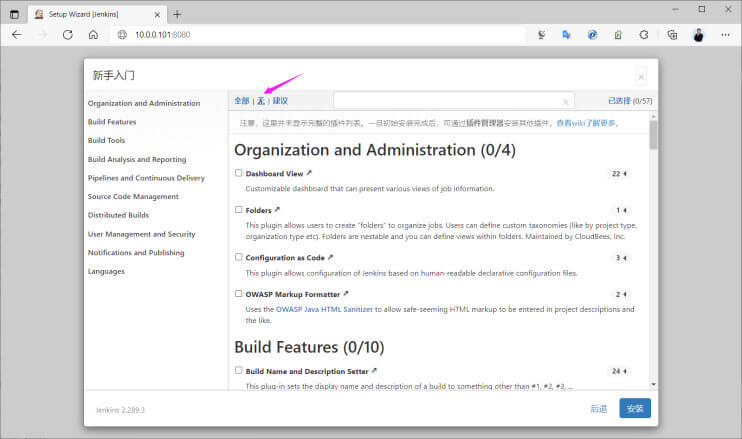742x439 pixels.
Task: Open Build Name Setter link icon
Action: click(x=374, y=370)
